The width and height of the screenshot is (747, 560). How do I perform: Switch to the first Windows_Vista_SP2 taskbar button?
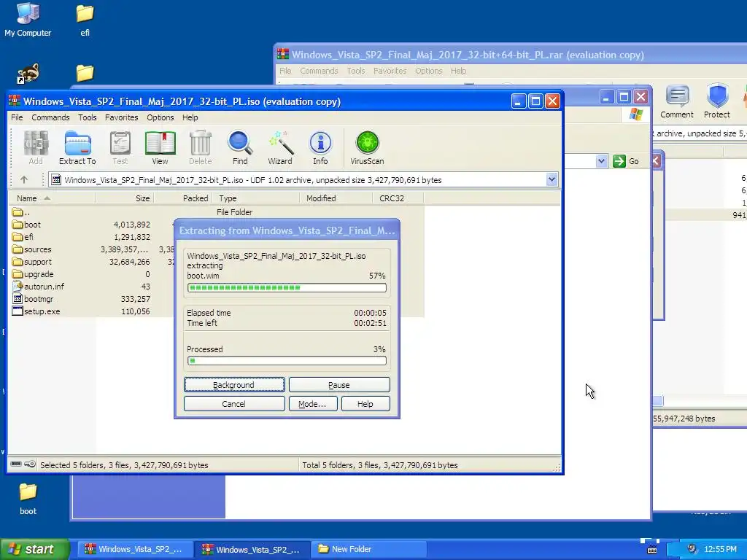pyautogui.click(x=134, y=549)
